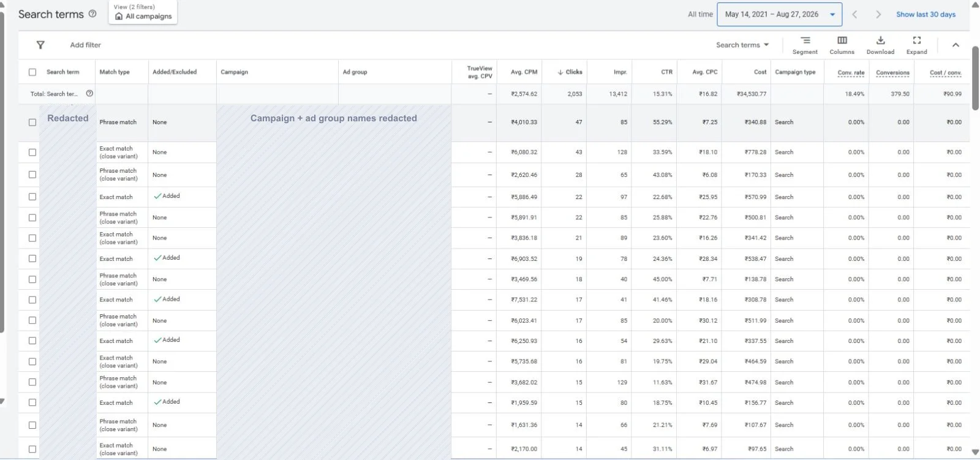Sort by Campaign type column header

pos(795,72)
